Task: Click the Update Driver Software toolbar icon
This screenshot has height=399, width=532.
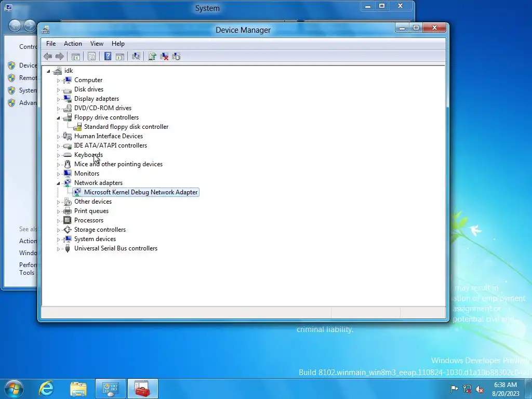Action: click(152, 56)
